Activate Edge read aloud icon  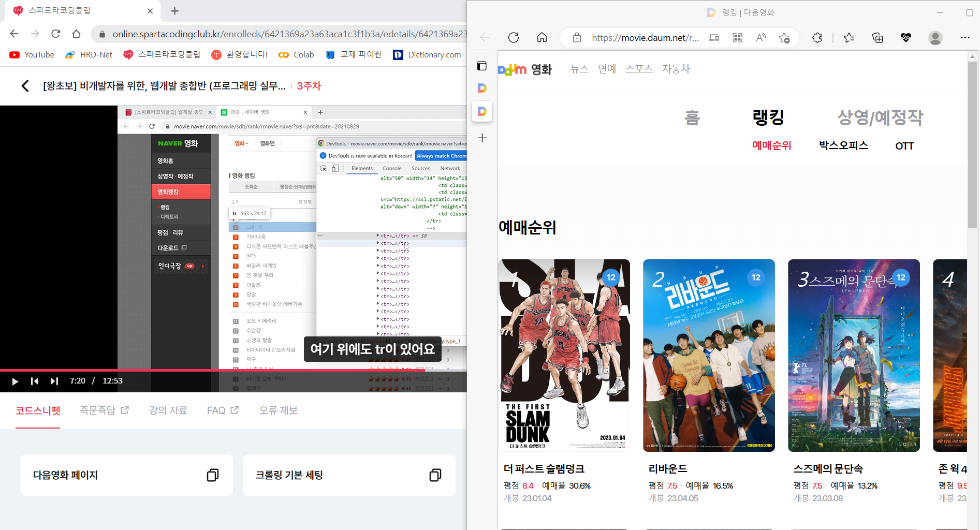pos(760,38)
